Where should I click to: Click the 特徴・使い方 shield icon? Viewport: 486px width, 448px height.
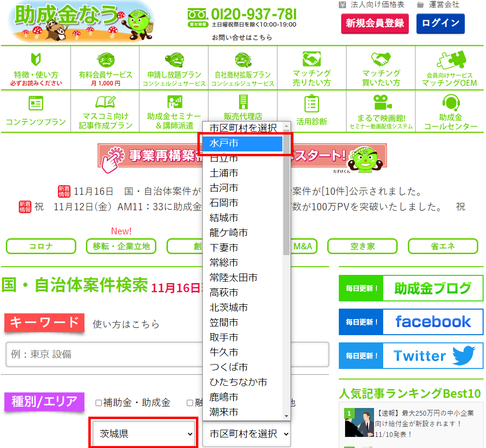36,59
